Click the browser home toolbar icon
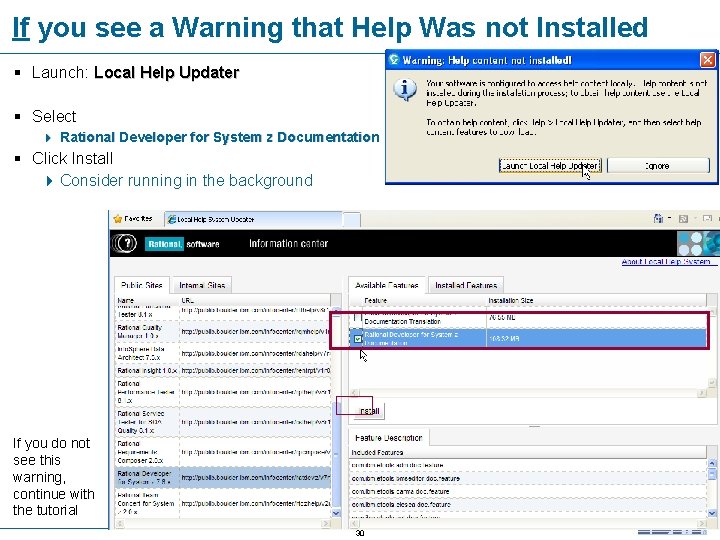 pos(658,219)
